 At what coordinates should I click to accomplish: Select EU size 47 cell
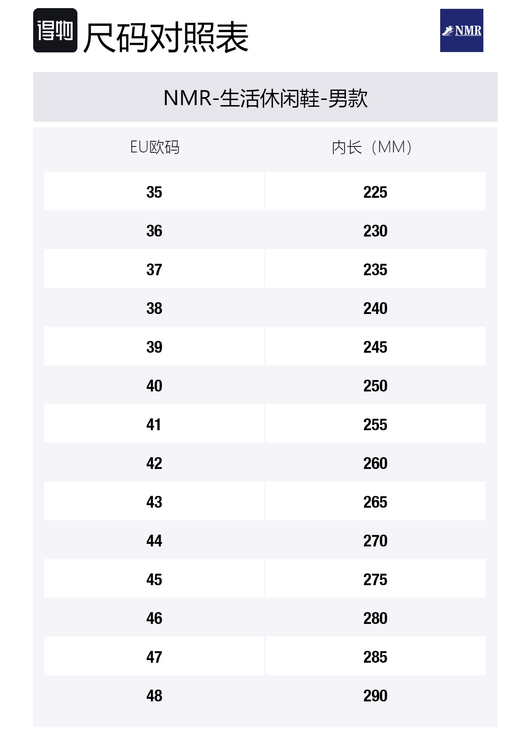click(x=154, y=657)
